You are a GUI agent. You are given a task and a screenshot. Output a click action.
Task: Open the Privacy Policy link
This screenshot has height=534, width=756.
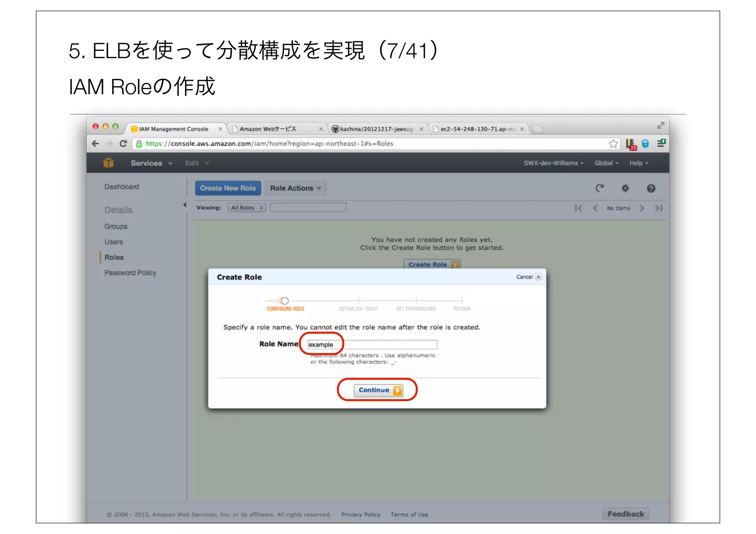coord(361,514)
